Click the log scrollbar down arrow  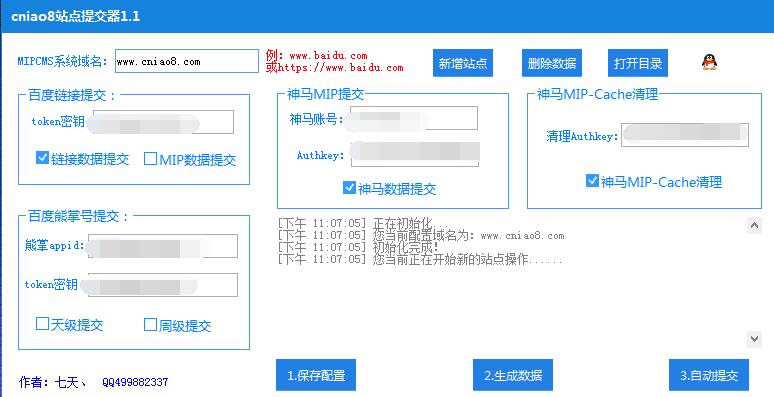point(754,339)
